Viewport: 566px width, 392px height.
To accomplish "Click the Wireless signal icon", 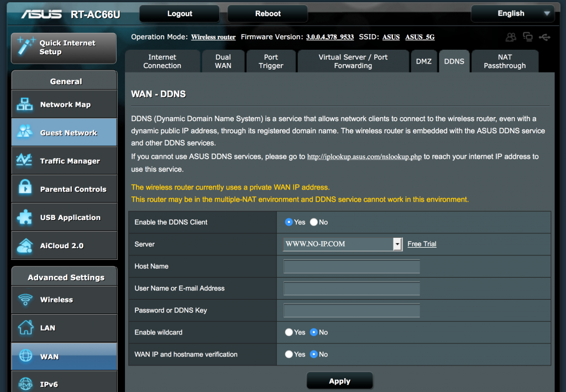I will (x=25, y=299).
